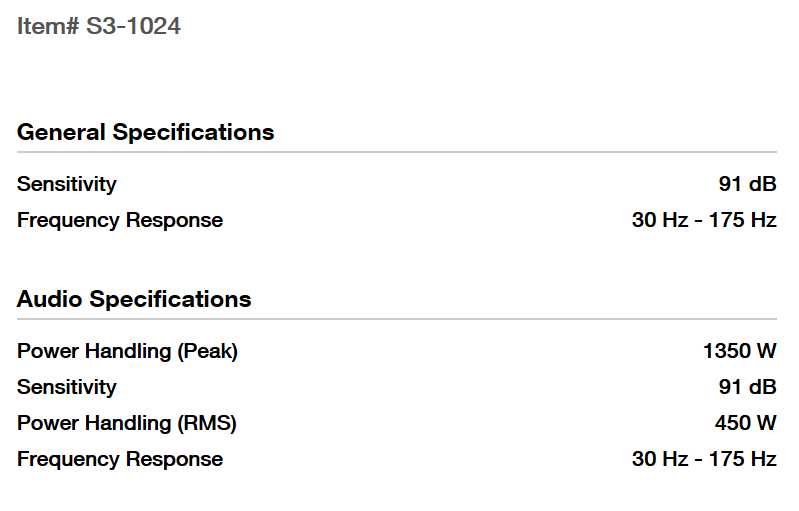Screen dimensions: 799x511
Task: Click the Audio Specifications heading
Action: (x=134, y=299)
